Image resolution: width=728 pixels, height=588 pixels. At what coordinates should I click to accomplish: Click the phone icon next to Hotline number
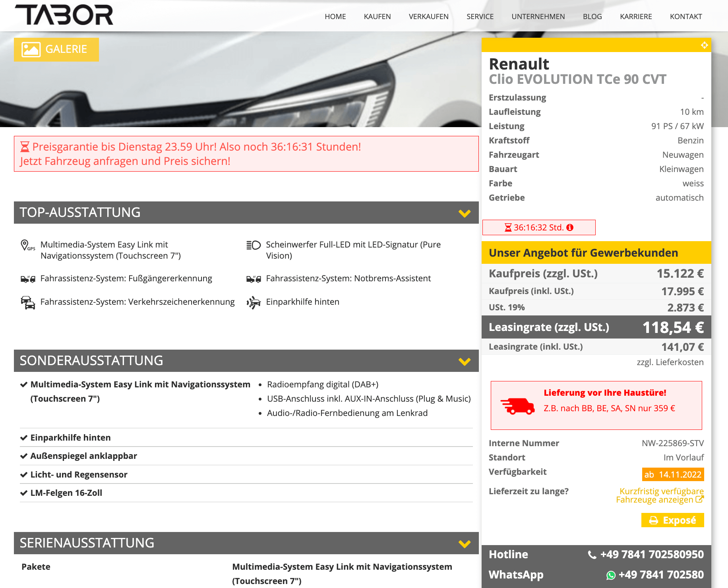tap(592, 555)
